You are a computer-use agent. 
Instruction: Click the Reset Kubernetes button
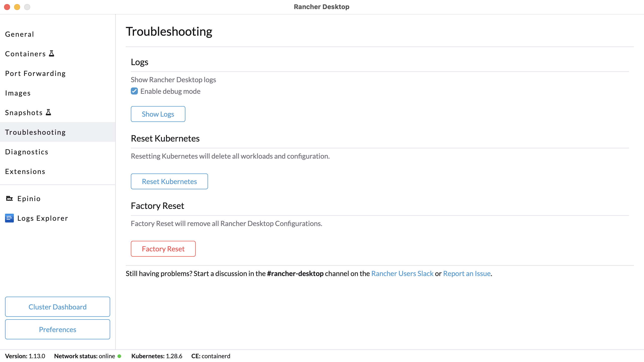coord(169,182)
